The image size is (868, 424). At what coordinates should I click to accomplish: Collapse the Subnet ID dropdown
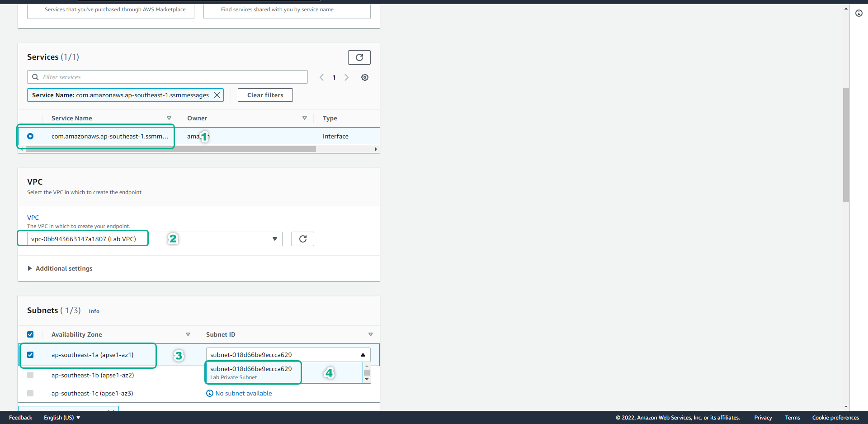tap(363, 355)
